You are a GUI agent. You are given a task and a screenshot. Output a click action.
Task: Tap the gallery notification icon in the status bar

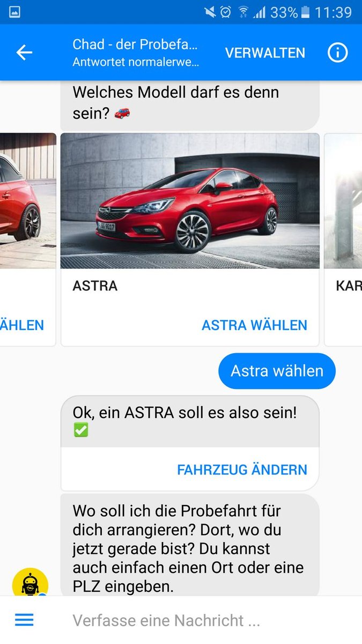[x=14, y=12]
